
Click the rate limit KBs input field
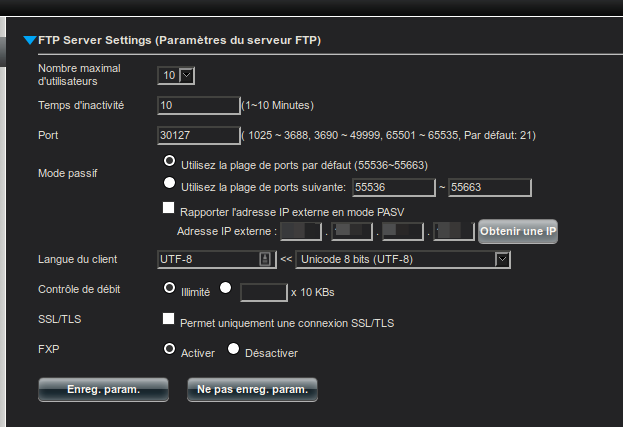coord(264,291)
